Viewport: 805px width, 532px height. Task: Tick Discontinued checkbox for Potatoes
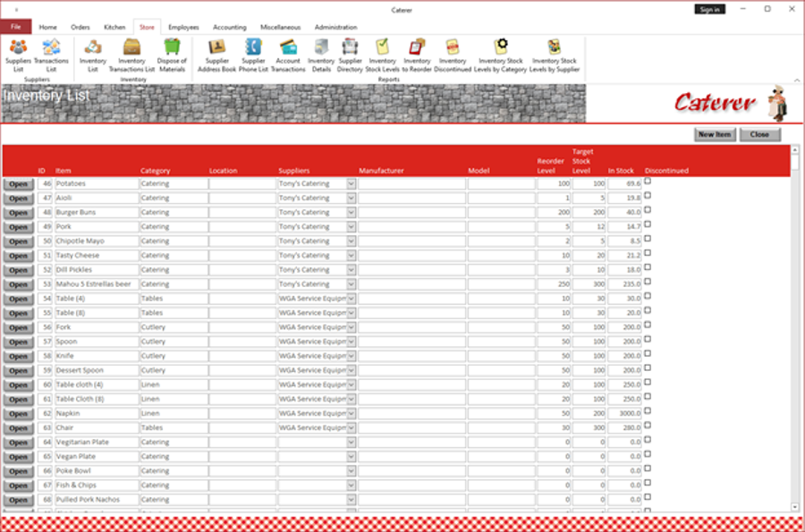pos(648,182)
